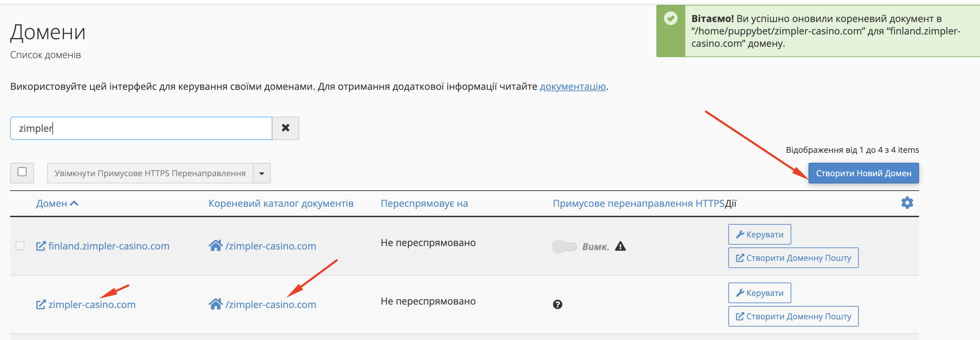Click help question mark icon in zimpler-casino.com row
The width and height of the screenshot is (980, 340).
[x=558, y=304]
